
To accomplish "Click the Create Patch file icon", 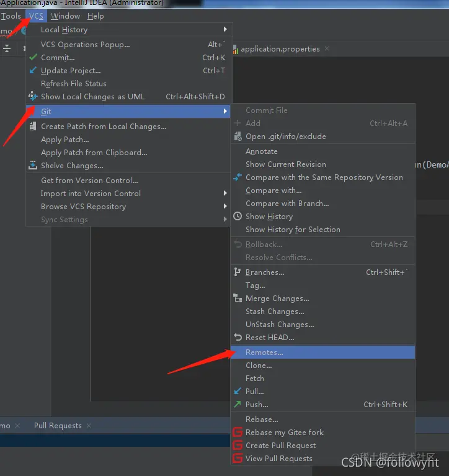I will point(33,126).
